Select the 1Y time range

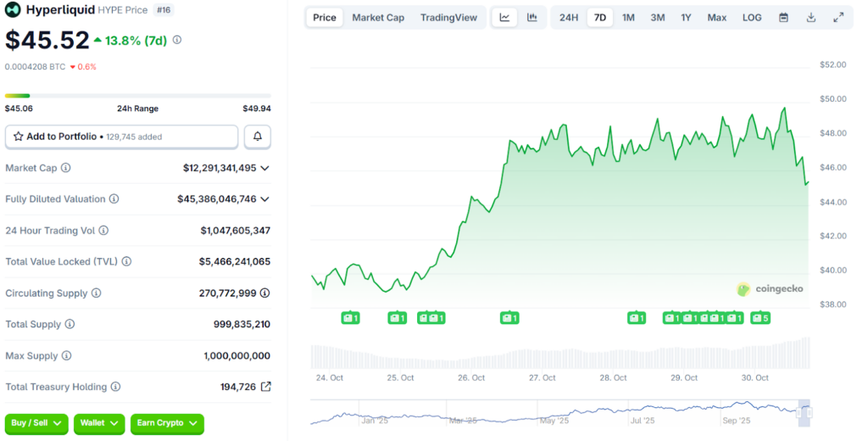[686, 18]
